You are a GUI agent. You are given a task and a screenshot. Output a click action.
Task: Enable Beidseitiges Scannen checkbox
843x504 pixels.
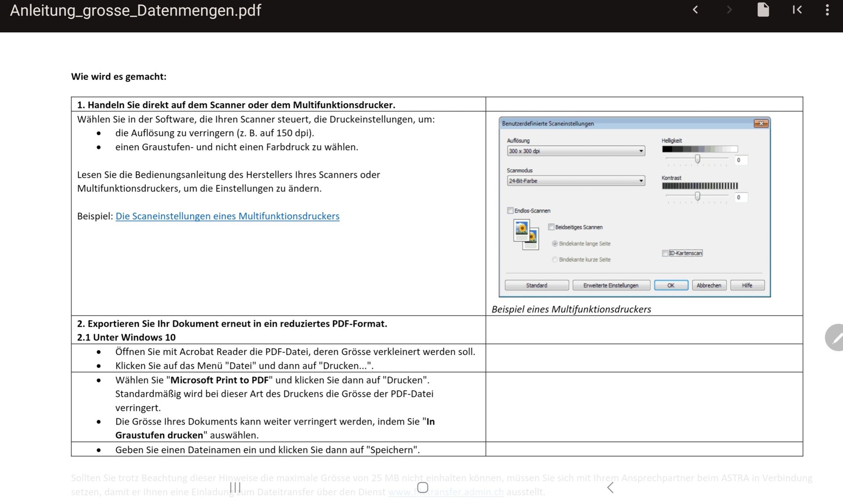pos(551,227)
